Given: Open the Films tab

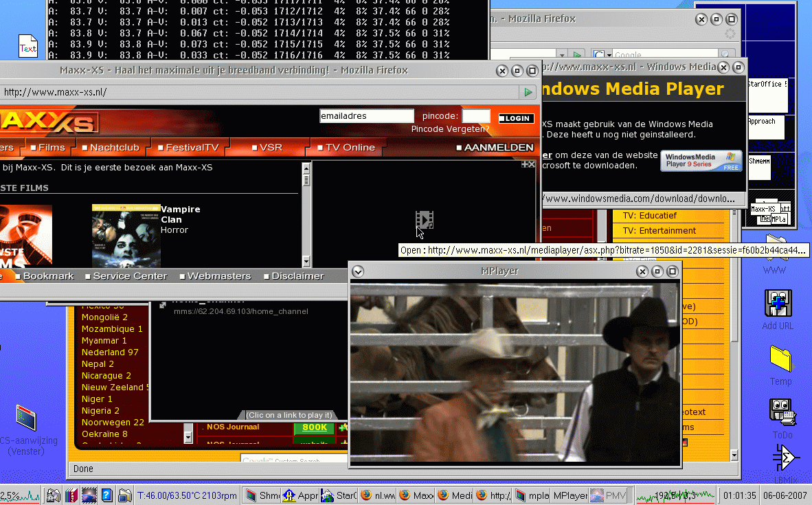Looking at the screenshot, I should (x=48, y=148).
